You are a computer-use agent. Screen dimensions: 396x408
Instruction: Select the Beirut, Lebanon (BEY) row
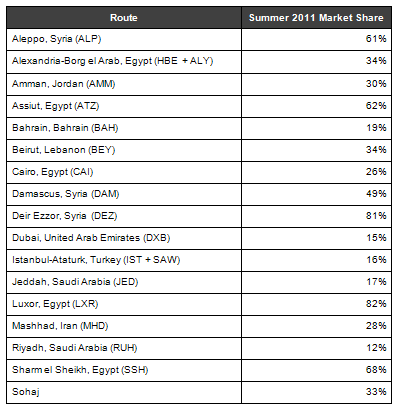coord(199,150)
